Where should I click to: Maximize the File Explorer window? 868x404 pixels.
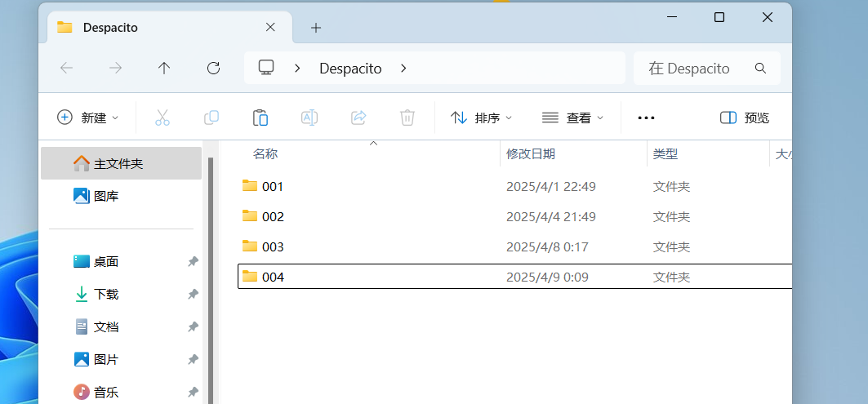point(719,17)
